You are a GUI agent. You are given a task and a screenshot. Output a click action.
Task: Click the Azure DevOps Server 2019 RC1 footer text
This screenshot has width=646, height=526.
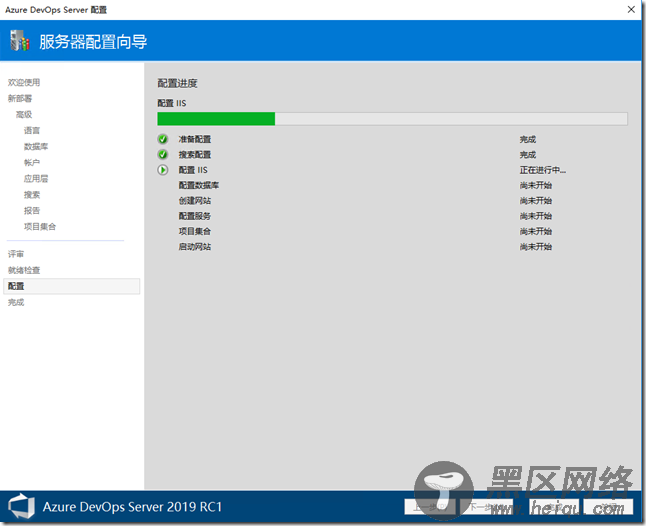132,507
